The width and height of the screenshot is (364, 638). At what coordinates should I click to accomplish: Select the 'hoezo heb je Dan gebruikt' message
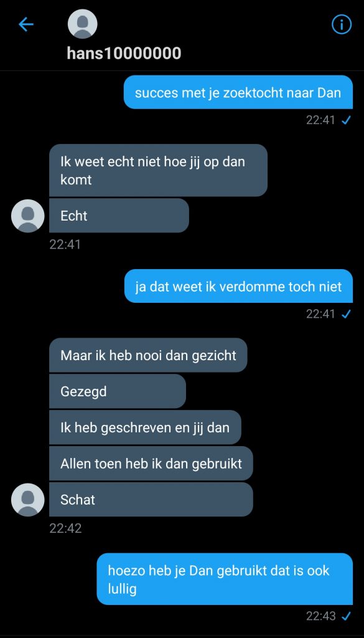225,579
